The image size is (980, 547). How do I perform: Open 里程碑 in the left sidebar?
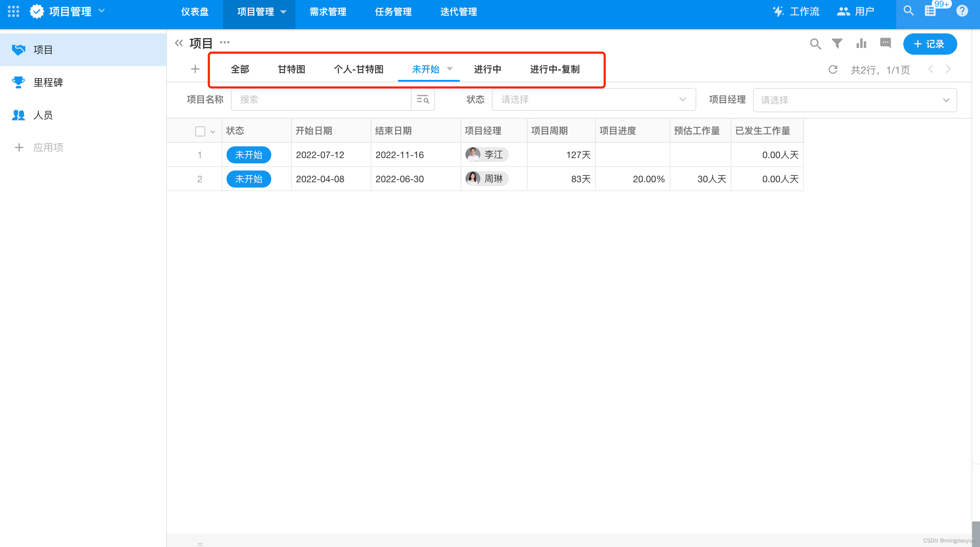click(x=48, y=82)
